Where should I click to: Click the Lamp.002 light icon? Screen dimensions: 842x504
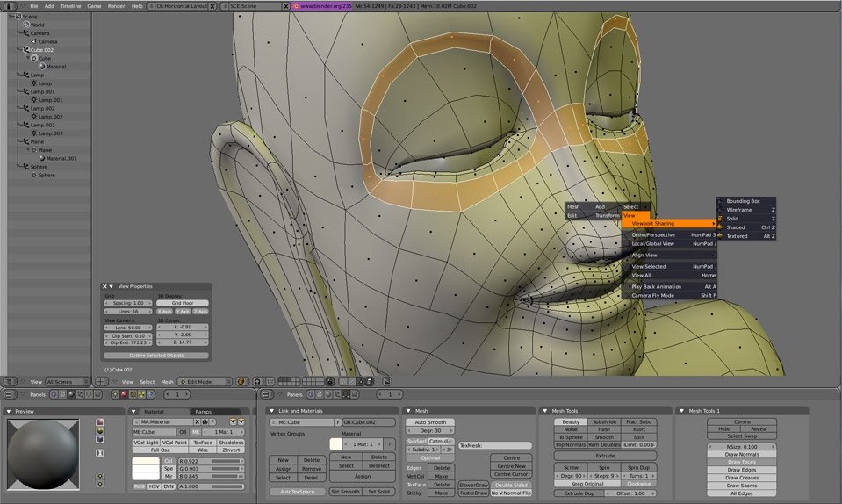pos(33,117)
